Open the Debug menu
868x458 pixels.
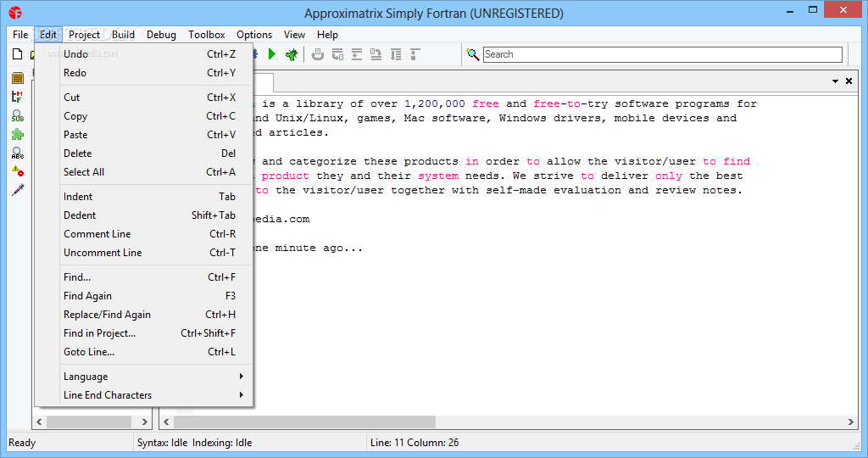click(161, 34)
